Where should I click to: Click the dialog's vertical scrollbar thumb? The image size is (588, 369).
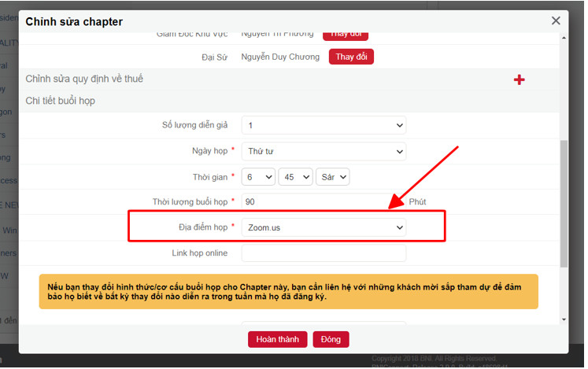click(564, 204)
